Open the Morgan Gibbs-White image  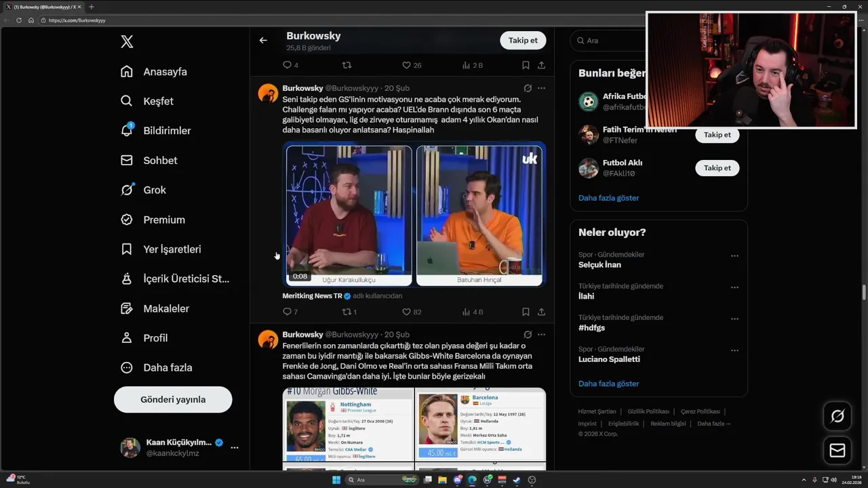point(348,424)
